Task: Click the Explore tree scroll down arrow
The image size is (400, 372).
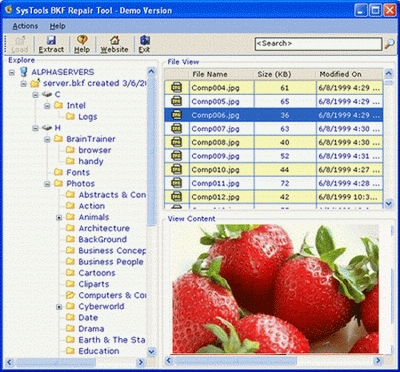Action: [151, 351]
